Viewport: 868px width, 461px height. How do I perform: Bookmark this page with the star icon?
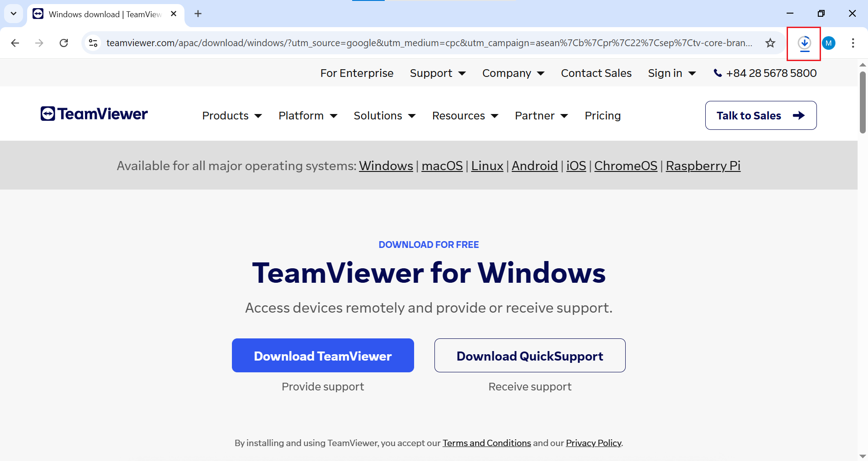770,43
